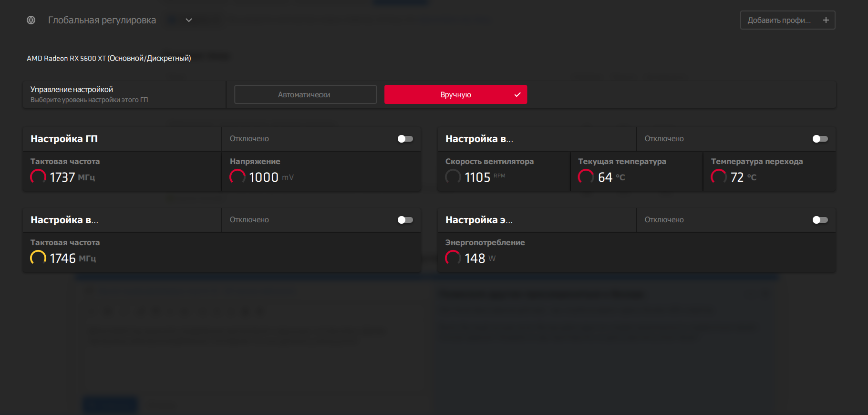Enable the Настройка ГП toggle

point(405,139)
